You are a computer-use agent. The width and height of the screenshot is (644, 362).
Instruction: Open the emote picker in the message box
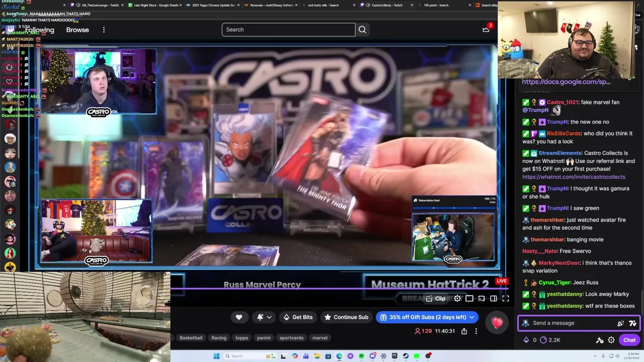pyautogui.click(x=632, y=323)
